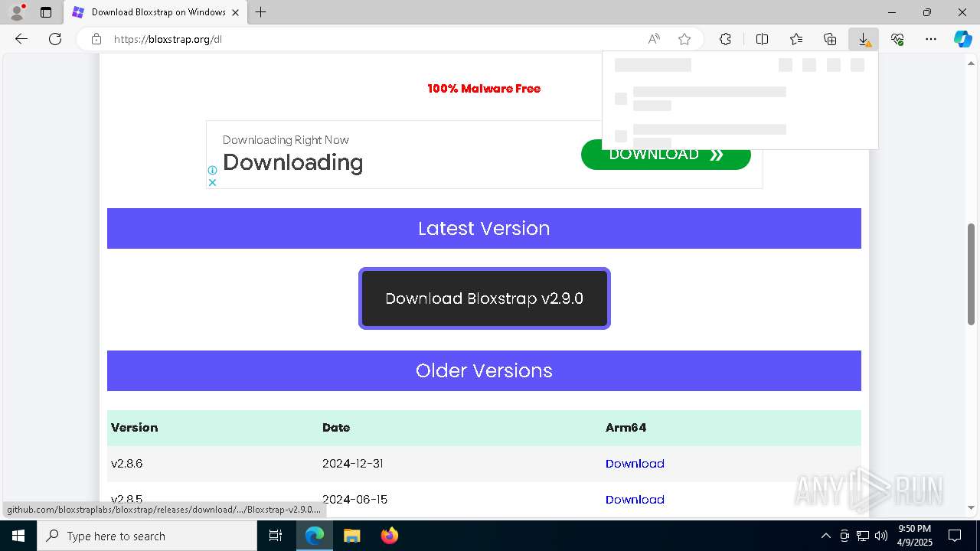This screenshot has width=980, height=551.
Task: Open the Edge profile avatar
Action: point(16,12)
